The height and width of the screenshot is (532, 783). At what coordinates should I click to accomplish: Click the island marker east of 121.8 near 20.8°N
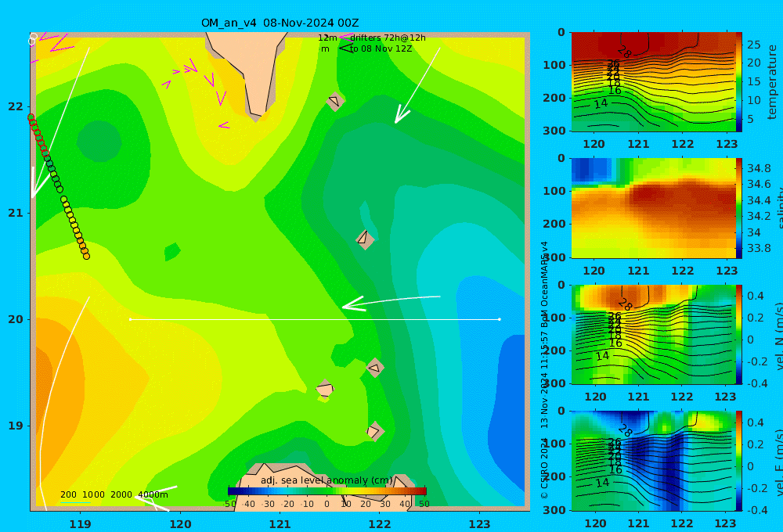click(365, 239)
